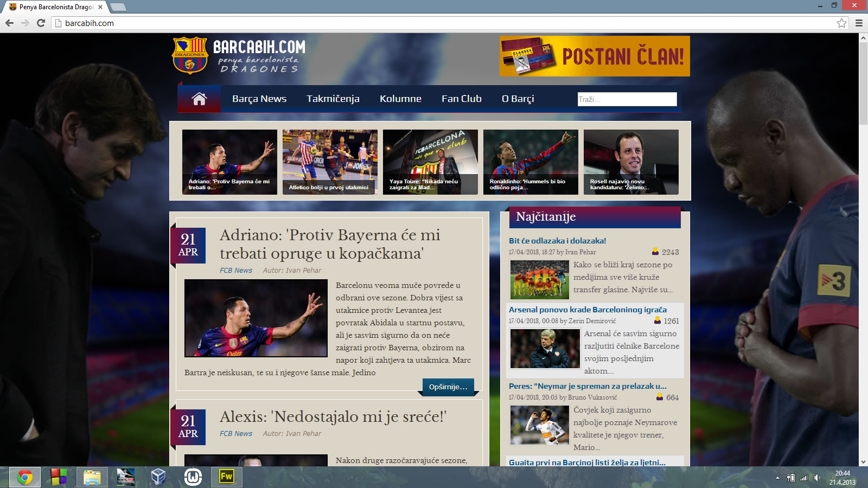Click the team photo in Najčitanije
868x488 pixels.
pyautogui.click(x=540, y=280)
